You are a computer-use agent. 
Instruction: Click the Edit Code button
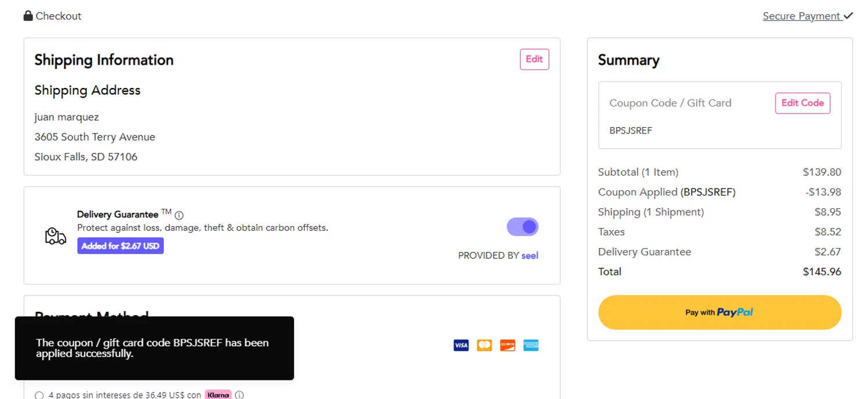(x=802, y=103)
